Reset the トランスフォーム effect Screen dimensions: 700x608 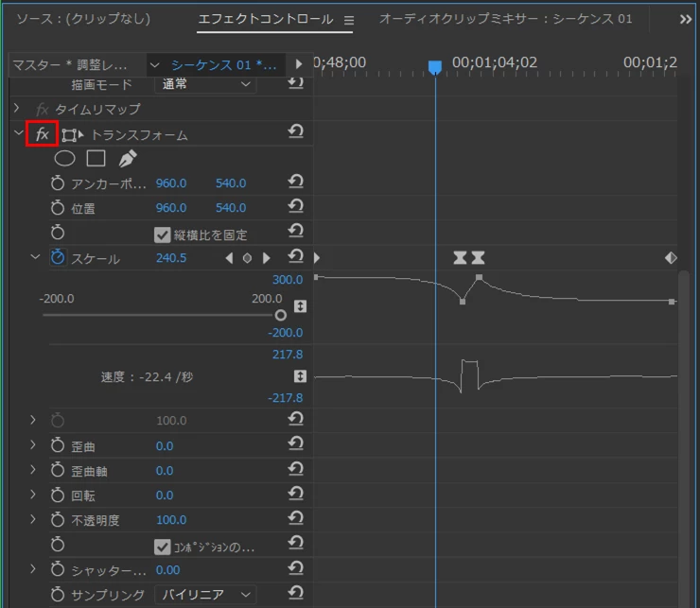(295, 131)
